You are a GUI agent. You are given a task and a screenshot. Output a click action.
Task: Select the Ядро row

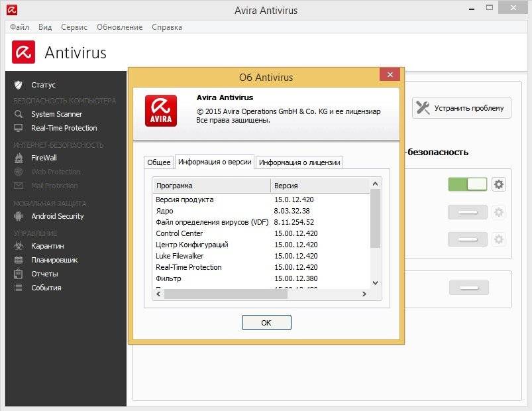tap(261, 211)
